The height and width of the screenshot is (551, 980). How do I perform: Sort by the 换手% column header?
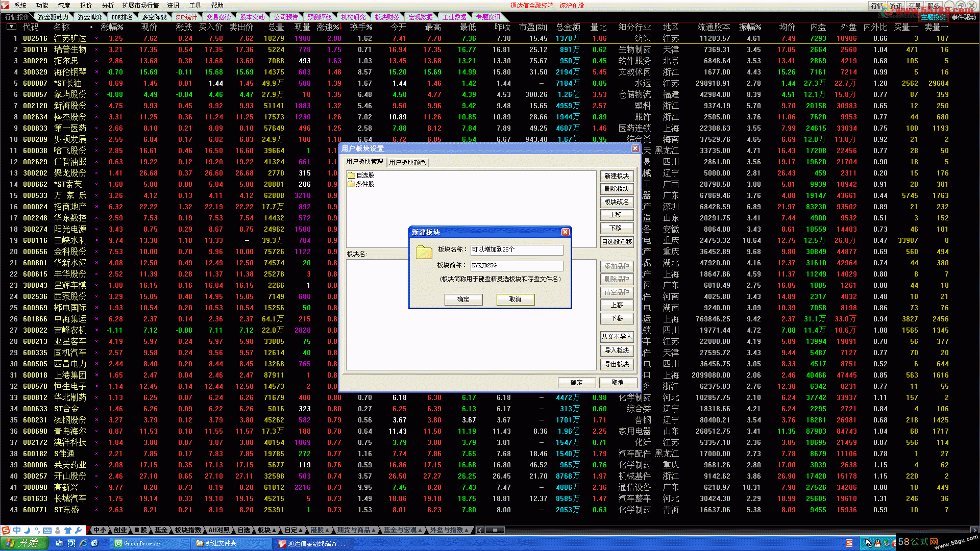pyautogui.click(x=361, y=27)
